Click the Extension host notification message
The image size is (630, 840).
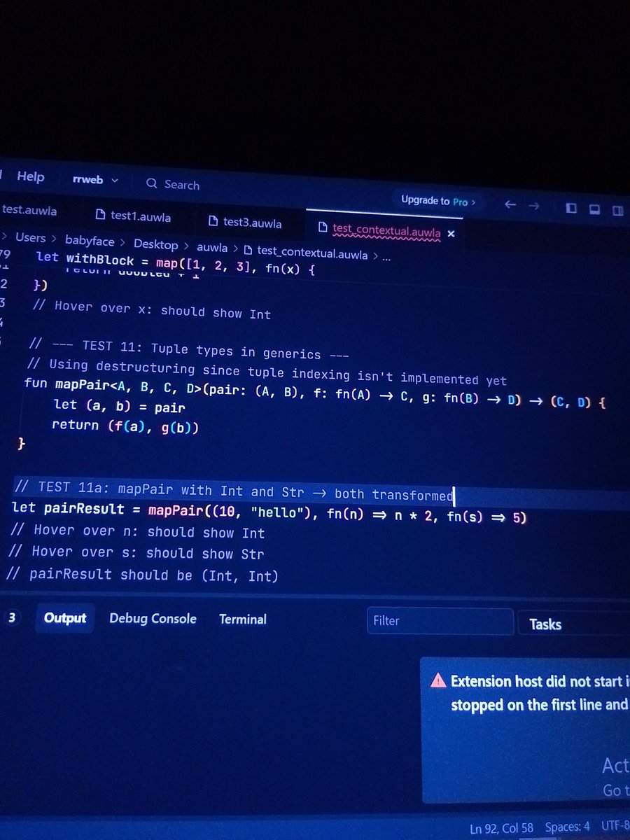[x=540, y=693]
